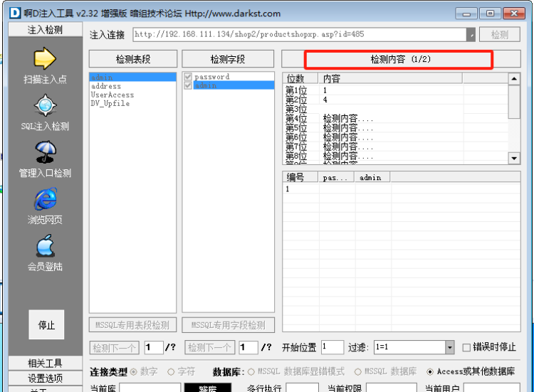Focus the 多行执行 input field
Screen dimensions: 534x392
(x=302, y=388)
